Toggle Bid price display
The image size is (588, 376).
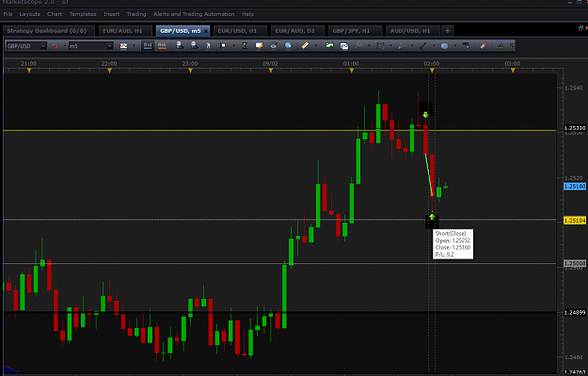point(148,46)
